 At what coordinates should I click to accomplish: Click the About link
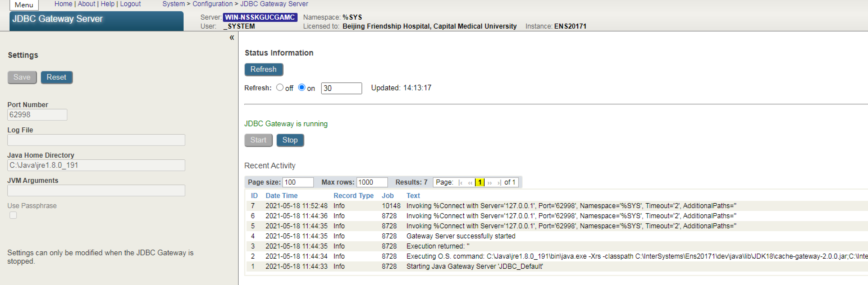86,4
